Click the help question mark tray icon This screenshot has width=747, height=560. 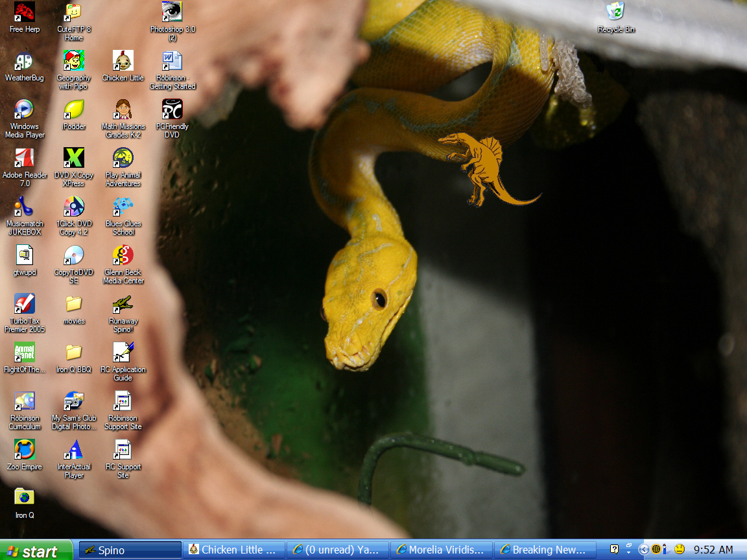point(614,549)
